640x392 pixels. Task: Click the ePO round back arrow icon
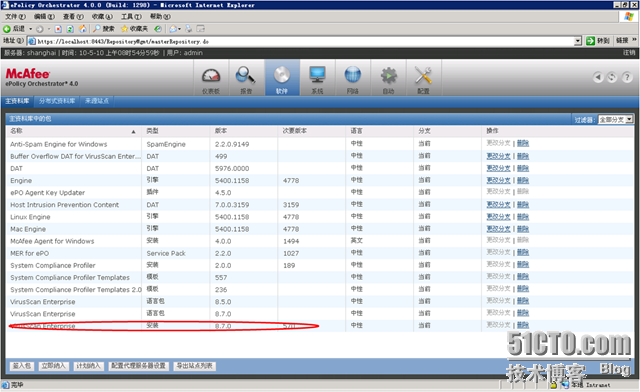coord(598,77)
